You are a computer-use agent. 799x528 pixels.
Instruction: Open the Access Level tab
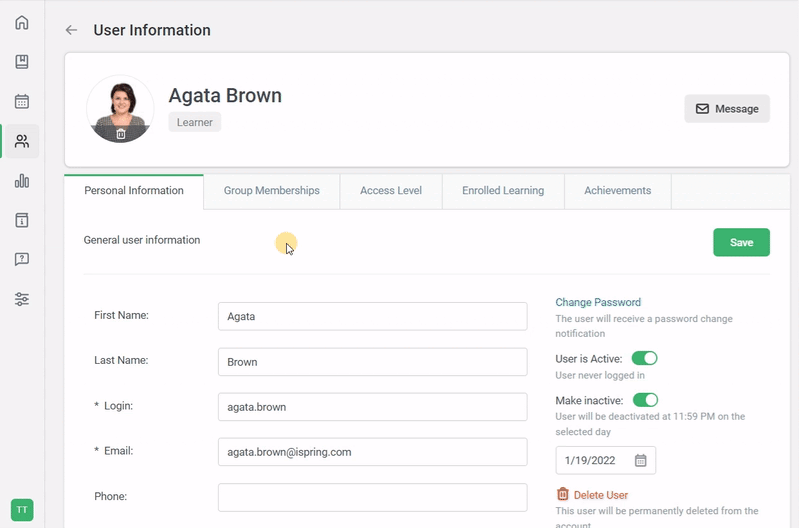pos(391,191)
